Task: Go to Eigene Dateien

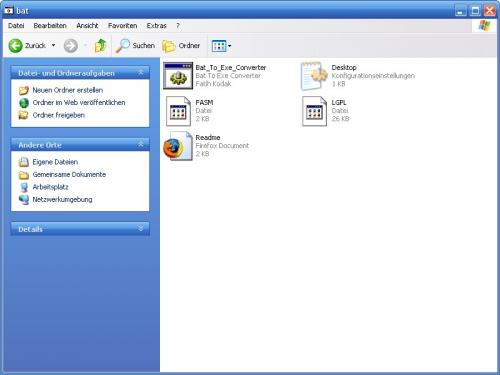Action: pos(55,162)
